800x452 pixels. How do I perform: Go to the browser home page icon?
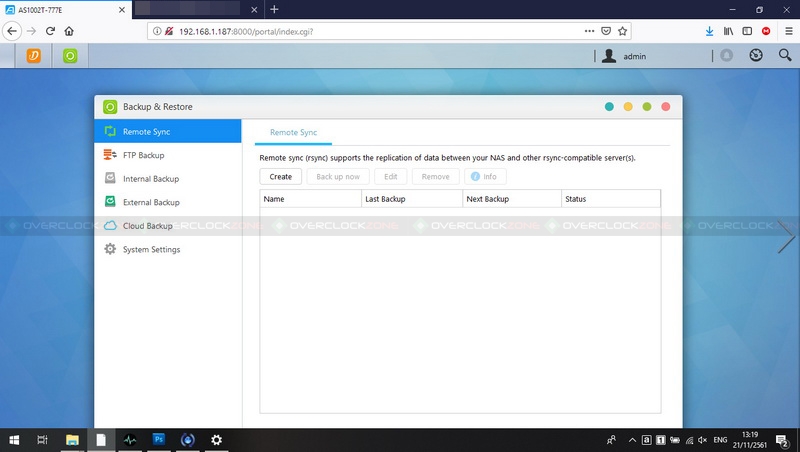(x=69, y=31)
